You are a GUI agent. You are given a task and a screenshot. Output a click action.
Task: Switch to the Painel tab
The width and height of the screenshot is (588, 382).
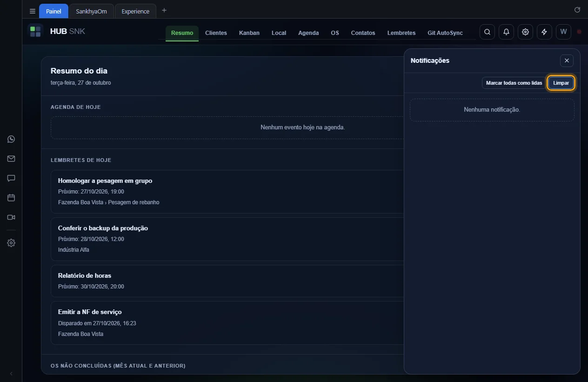[53, 11]
